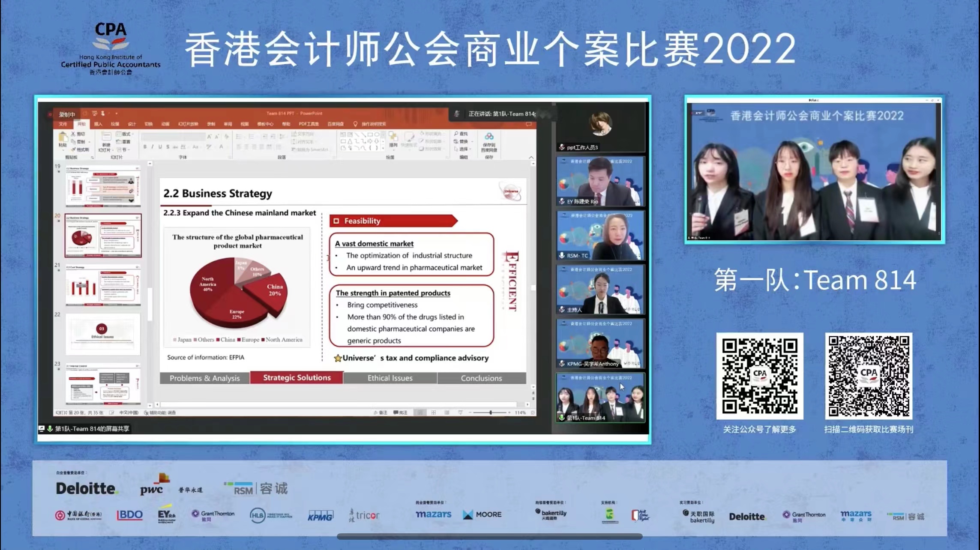Click the Find (查找) magnifier icon
The height and width of the screenshot is (550, 980).
[457, 134]
